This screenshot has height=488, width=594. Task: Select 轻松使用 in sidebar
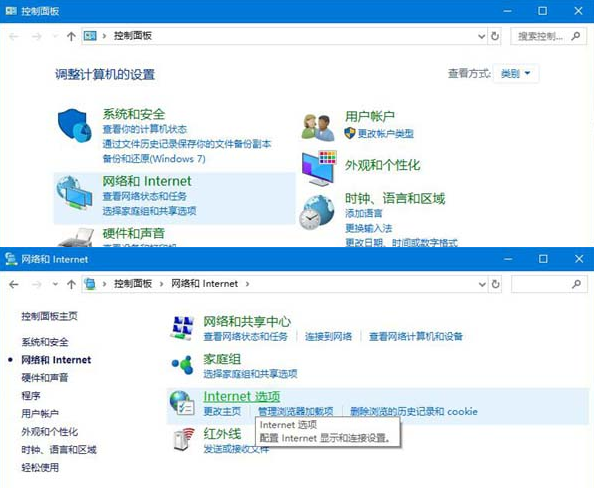[40, 468]
